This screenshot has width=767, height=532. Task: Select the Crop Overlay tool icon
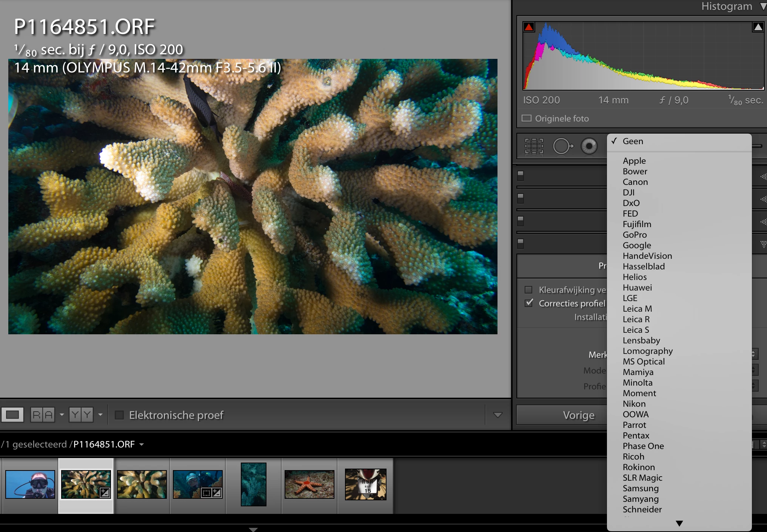[534, 146]
